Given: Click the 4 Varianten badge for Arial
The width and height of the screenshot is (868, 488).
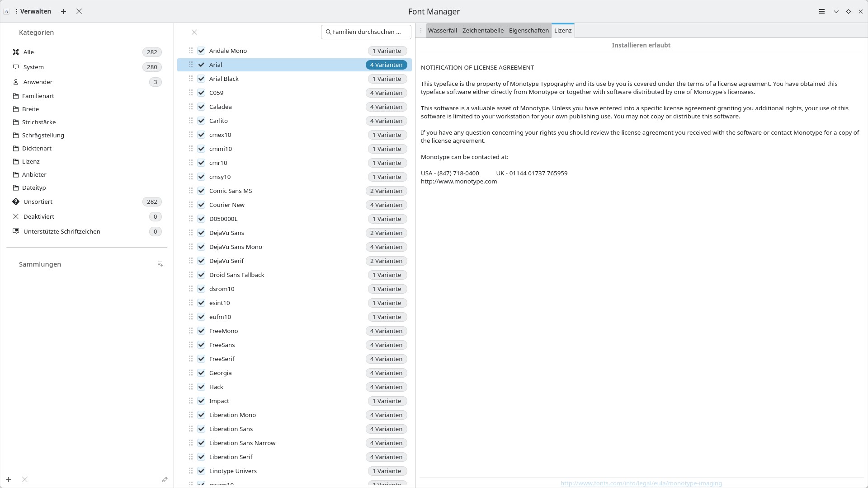Looking at the screenshot, I should pyautogui.click(x=387, y=65).
